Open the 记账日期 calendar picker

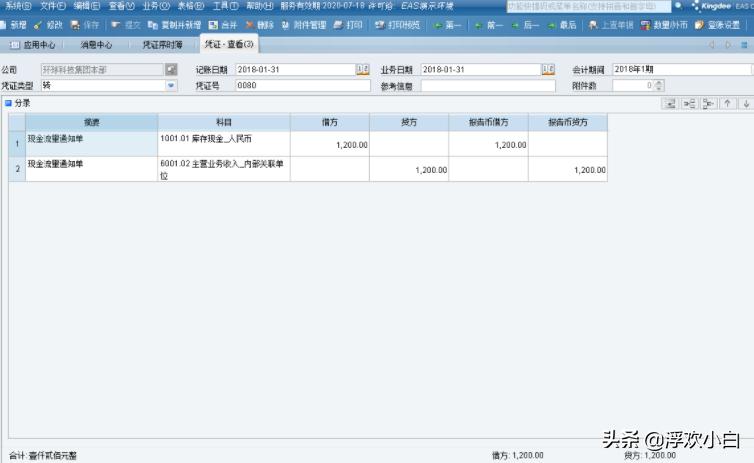(x=363, y=70)
